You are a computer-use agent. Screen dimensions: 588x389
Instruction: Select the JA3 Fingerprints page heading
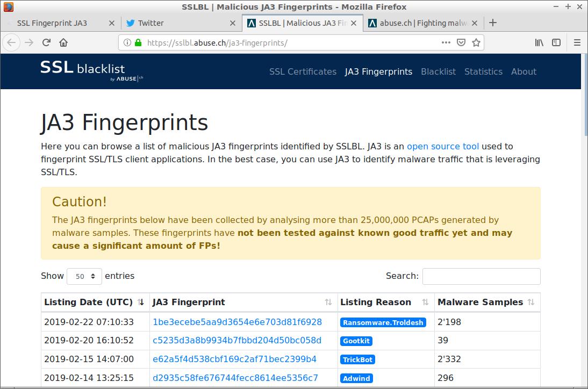(x=124, y=123)
